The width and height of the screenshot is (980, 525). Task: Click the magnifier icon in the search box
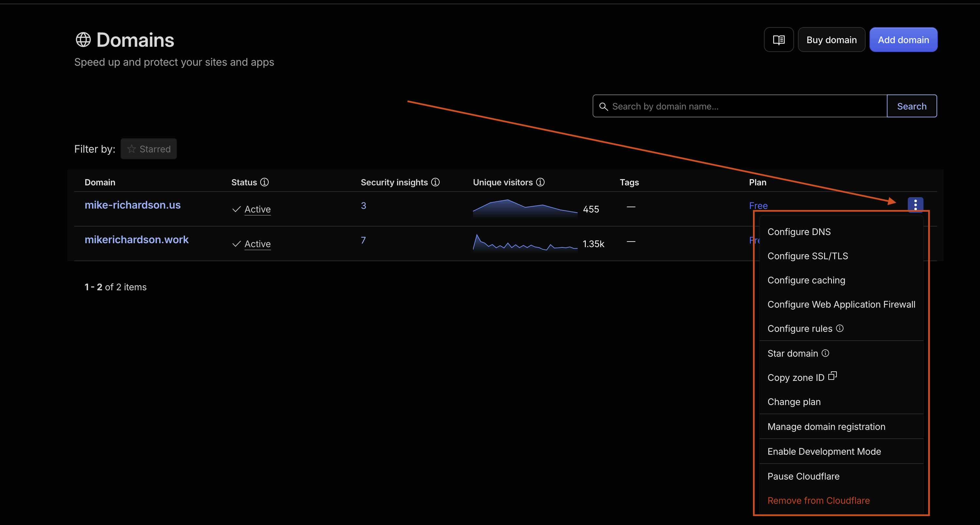tap(603, 107)
